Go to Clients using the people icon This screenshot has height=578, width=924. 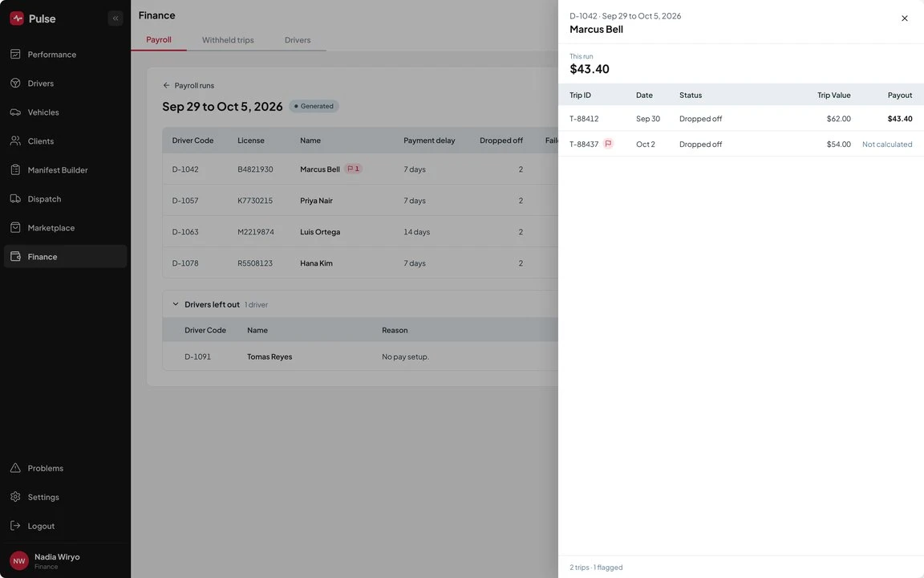tap(15, 141)
